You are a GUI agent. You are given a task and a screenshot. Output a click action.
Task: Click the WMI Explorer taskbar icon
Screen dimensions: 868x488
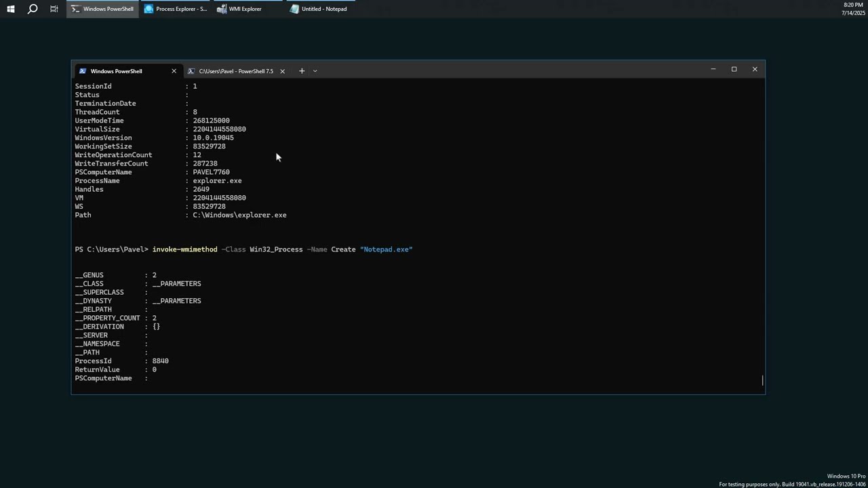click(221, 9)
